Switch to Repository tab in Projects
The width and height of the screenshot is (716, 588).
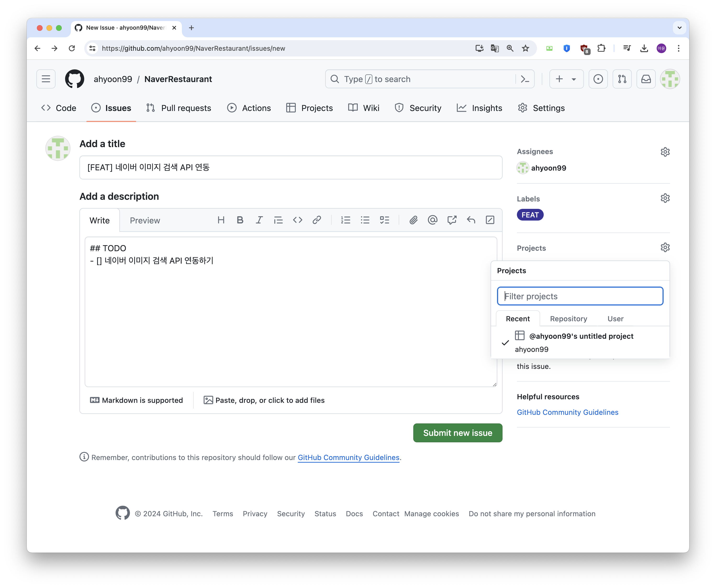[x=568, y=319]
